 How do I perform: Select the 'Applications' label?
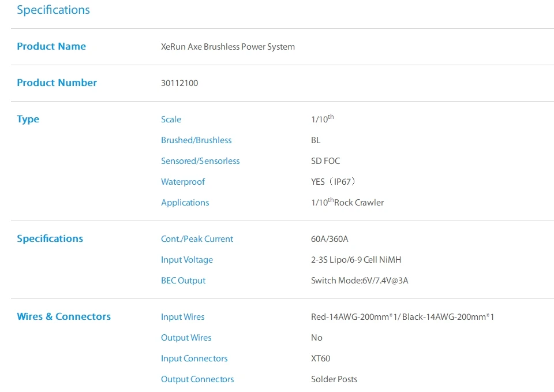pyautogui.click(x=185, y=203)
